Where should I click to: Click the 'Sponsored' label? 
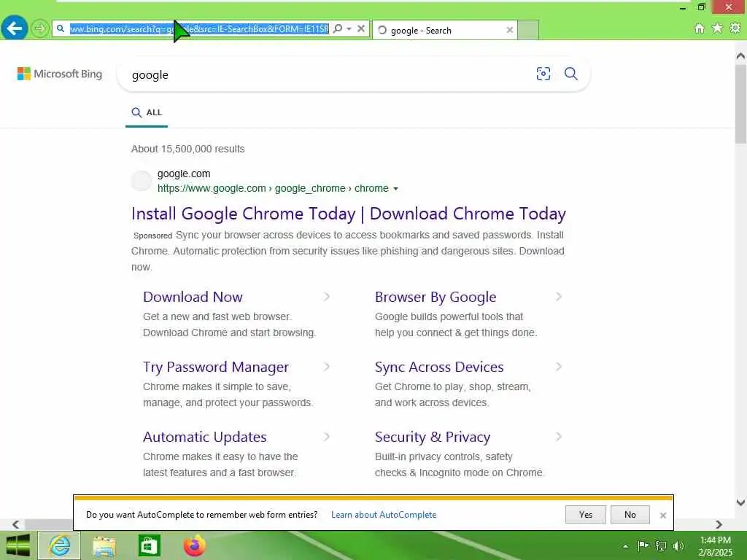[152, 236]
